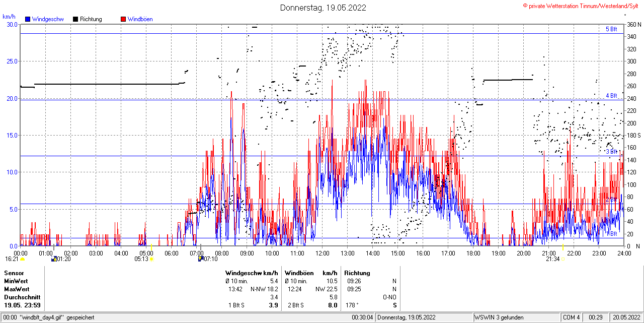Click the 25.0 y-axis value

[12, 61]
